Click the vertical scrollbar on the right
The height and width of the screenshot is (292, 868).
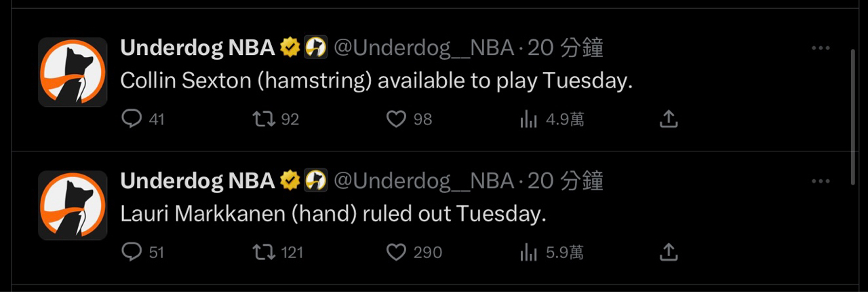[853, 115]
